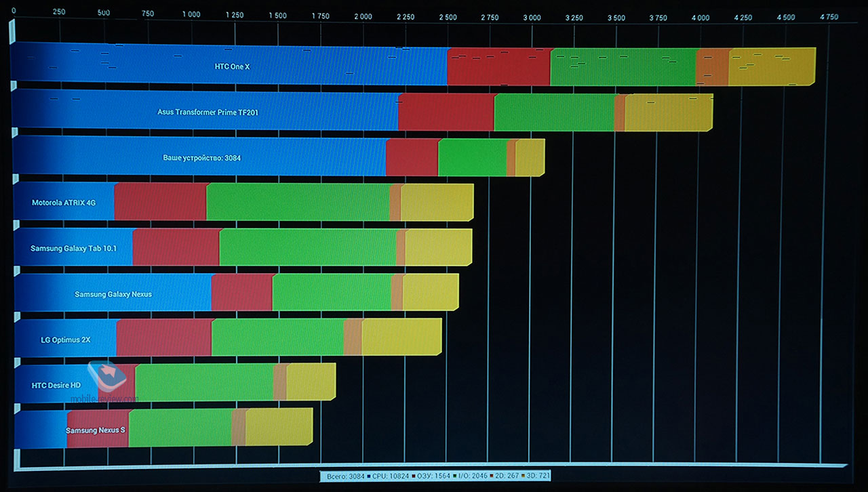Image resolution: width=868 pixels, height=492 pixels.
Task: Select HTC One X green I/O segment
Action: click(623, 66)
